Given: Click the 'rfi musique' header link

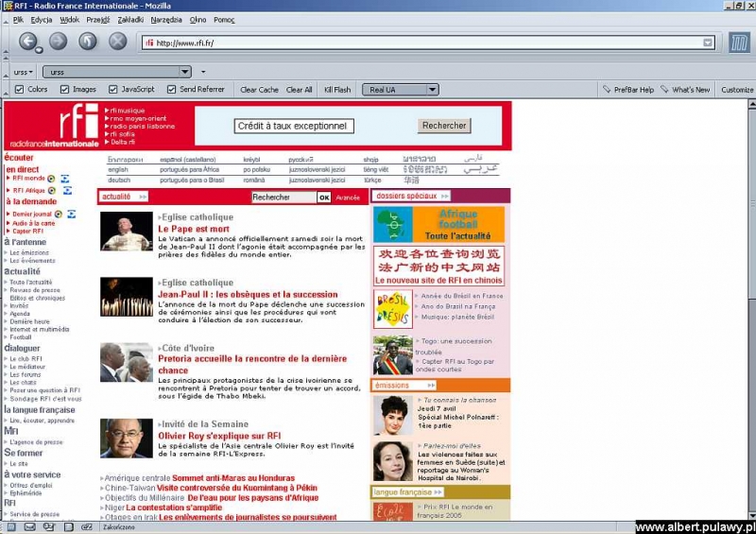Looking at the screenshot, I should 128,111.
